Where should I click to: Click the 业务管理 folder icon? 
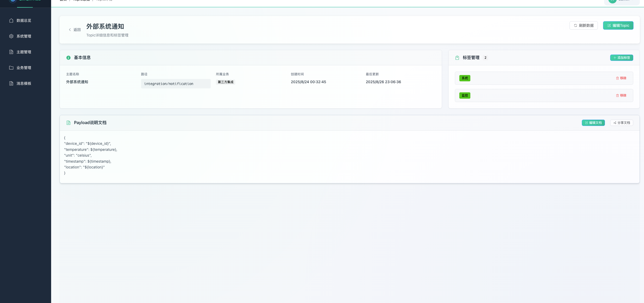(11, 68)
